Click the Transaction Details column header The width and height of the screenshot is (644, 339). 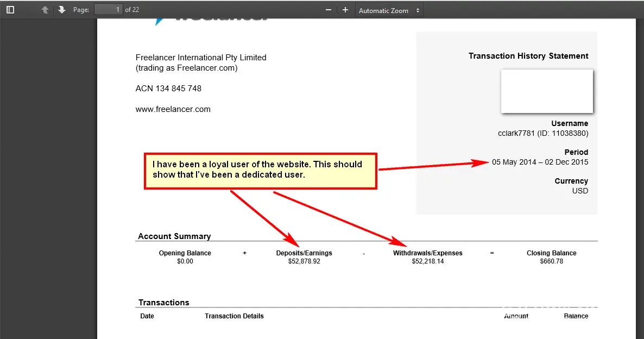click(x=234, y=316)
